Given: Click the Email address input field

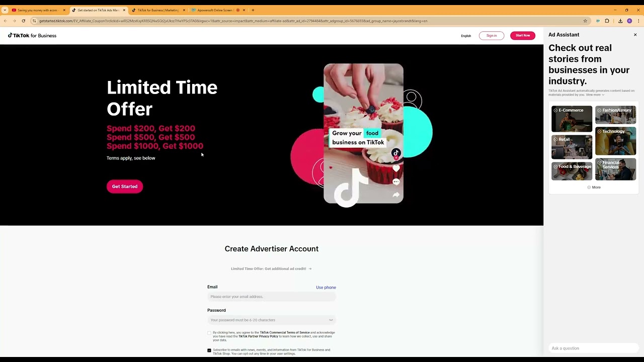Looking at the screenshot, I should pyautogui.click(x=272, y=297).
